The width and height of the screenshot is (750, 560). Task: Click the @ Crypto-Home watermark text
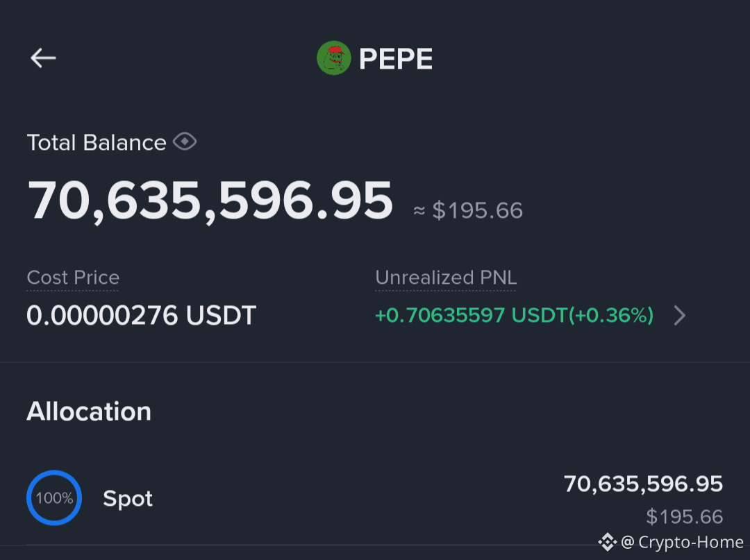(x=682, y=543)
